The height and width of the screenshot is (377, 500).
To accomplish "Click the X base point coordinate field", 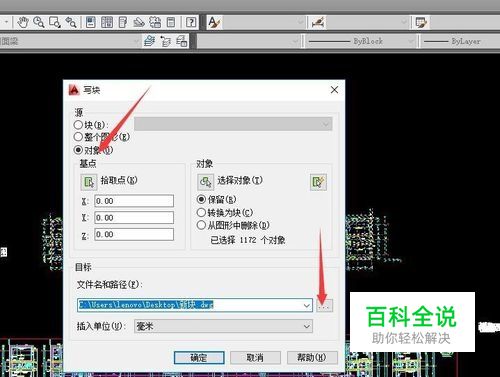I will click(x=134, y=201).
